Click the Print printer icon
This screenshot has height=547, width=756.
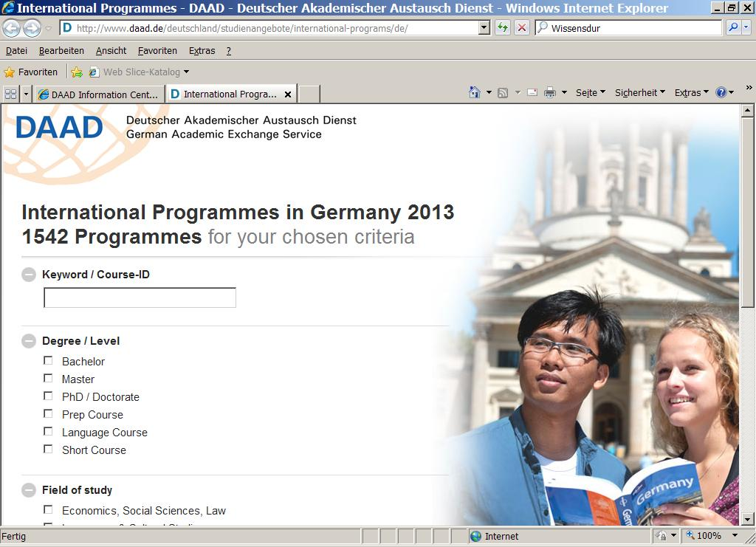[x=549, y=92]
